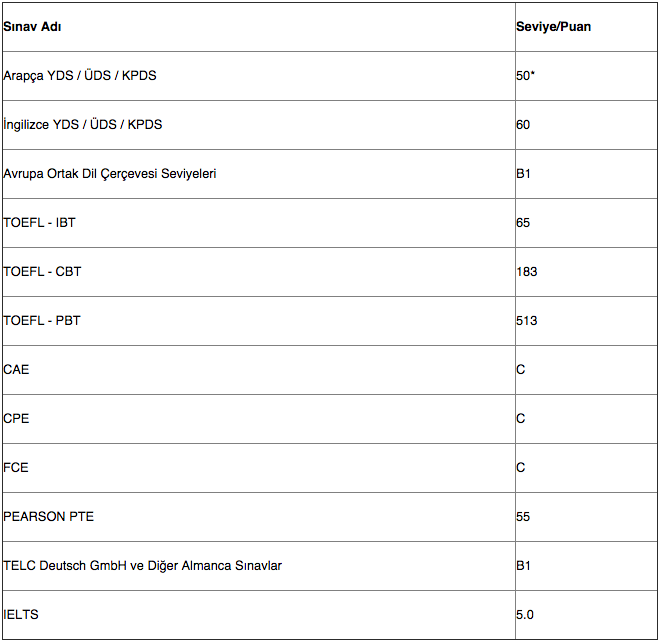The image size is (658, 641).
Task: Click "TELC Deutsch GmbH ve Diğer Almanca Sınavlar"
Action: pos(142,566)
